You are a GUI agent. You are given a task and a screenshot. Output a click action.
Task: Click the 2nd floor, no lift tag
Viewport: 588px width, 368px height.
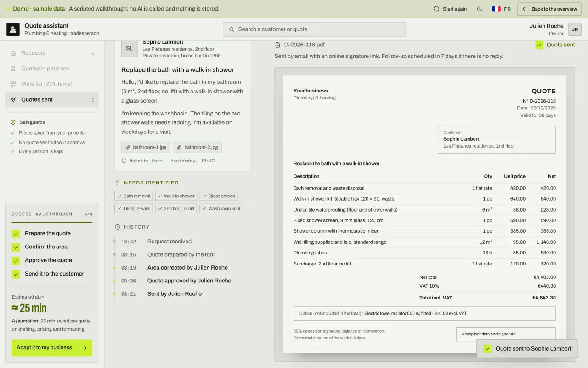tap(176, 208)
